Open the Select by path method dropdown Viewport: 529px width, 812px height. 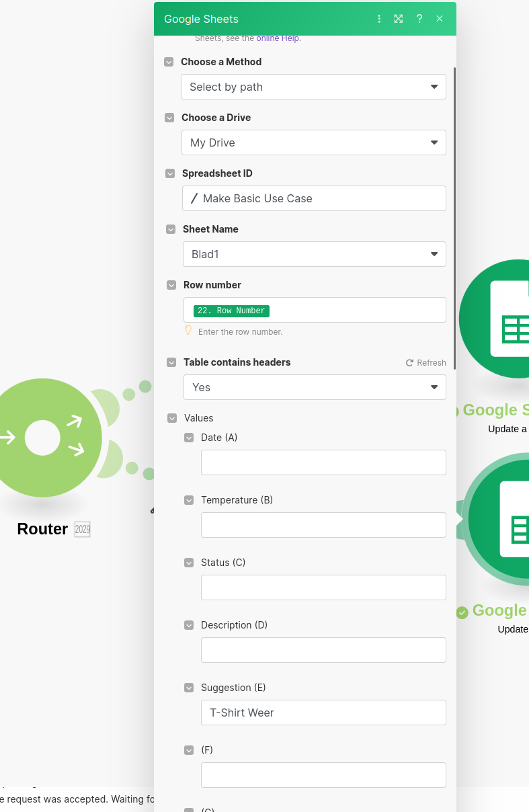tap(313, 87)
